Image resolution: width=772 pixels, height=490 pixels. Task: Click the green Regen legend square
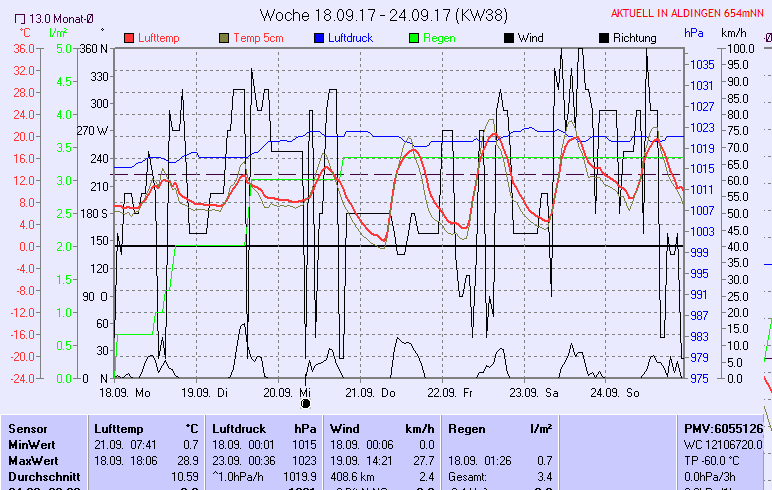click(x=413, y=38)
